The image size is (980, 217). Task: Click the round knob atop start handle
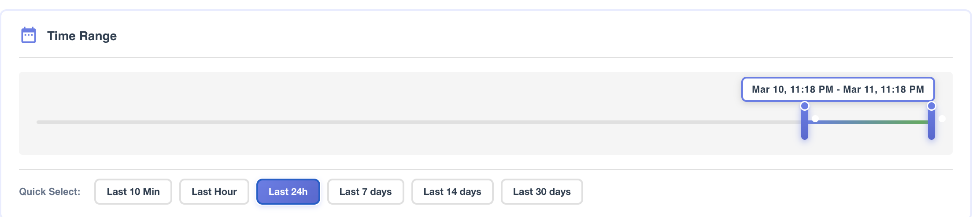(805, 106)
